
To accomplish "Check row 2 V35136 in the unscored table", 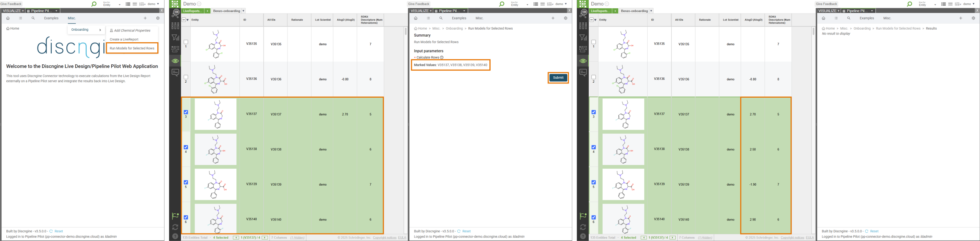I will [186, 77].
